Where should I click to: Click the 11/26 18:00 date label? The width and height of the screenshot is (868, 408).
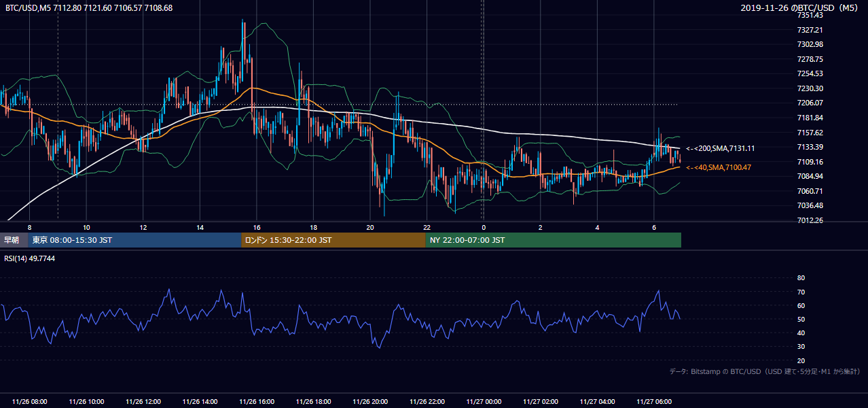click(x=313, y=402)
